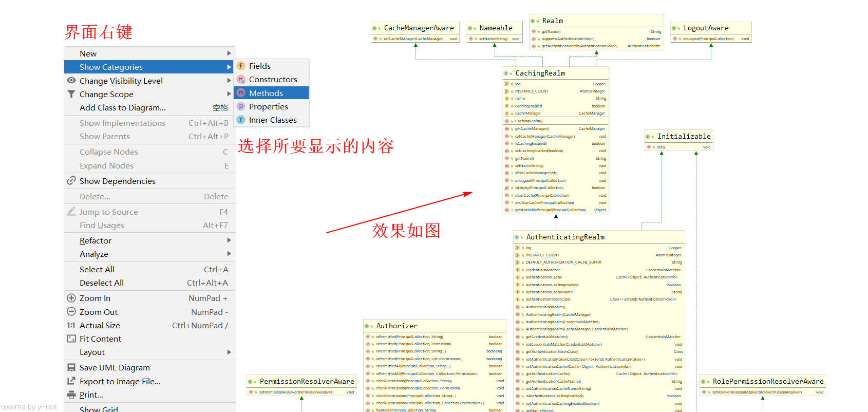Choose Show Grid entry
This screenshot has height=412, width=868.
[150, 408]
